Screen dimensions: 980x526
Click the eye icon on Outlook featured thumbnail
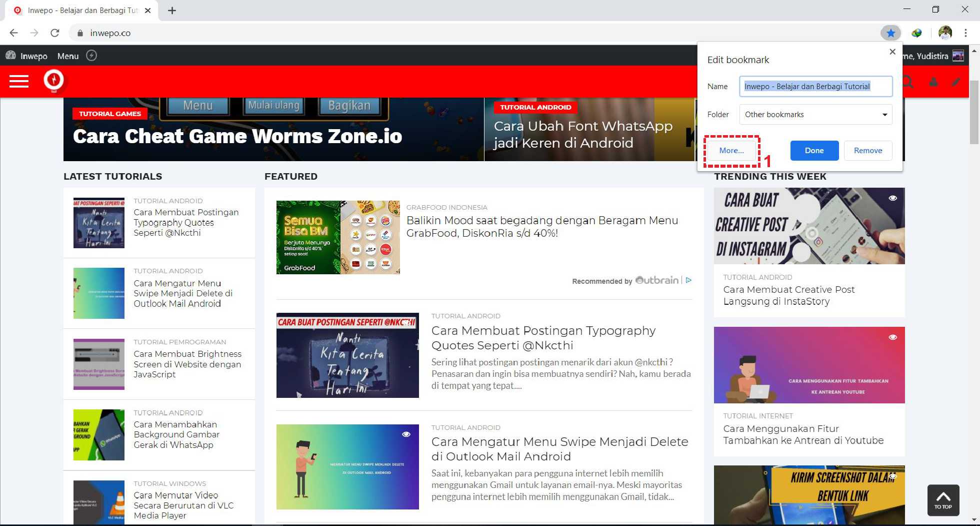pos(406,434)
